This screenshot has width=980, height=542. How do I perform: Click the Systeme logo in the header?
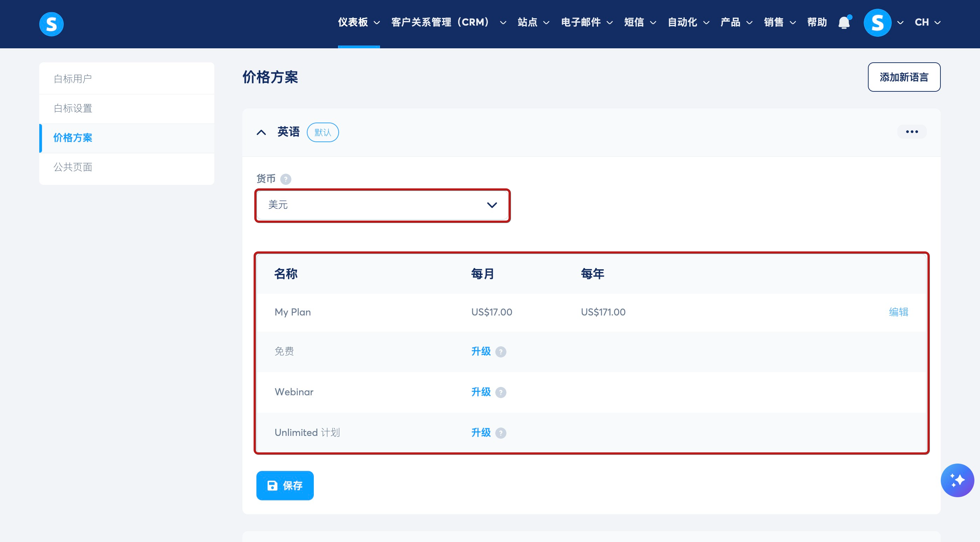pyautogui.click(x=51, y=24)
